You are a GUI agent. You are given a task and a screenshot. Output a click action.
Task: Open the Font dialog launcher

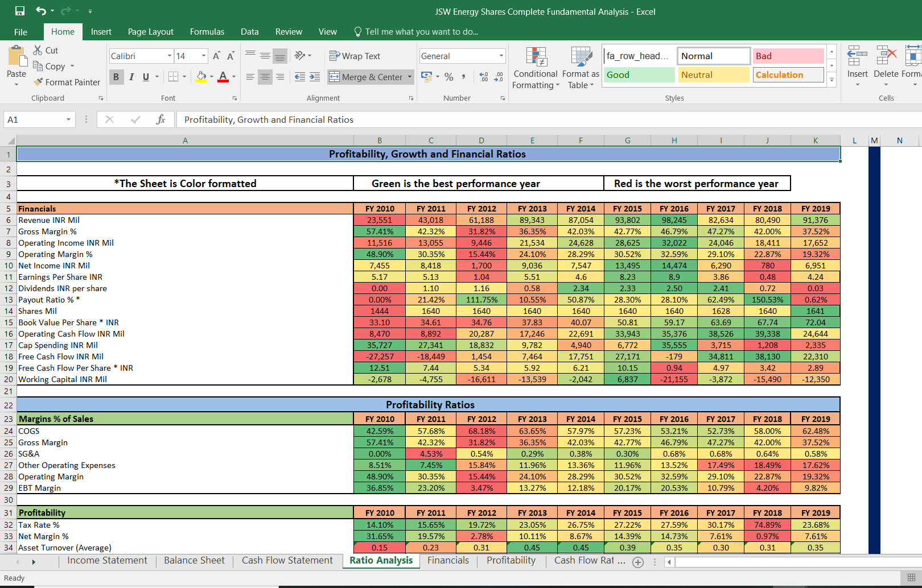234,98
